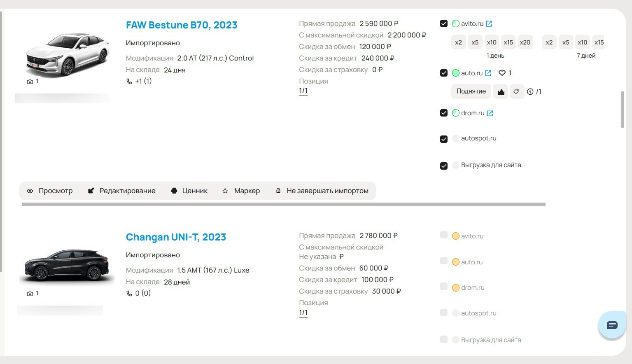The height and width of the screenshot is (364, 632).
Task: Click stock duration '24 дня'
Action: 175,70
